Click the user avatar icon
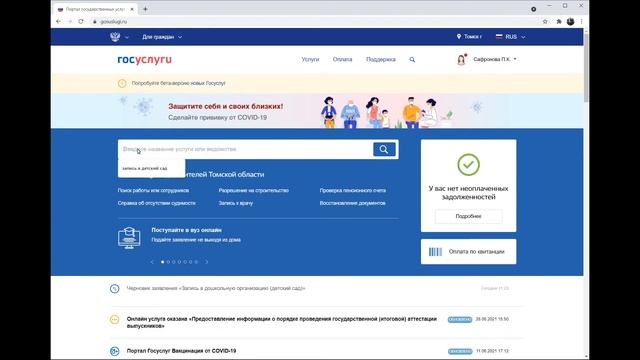 point(461,60)
